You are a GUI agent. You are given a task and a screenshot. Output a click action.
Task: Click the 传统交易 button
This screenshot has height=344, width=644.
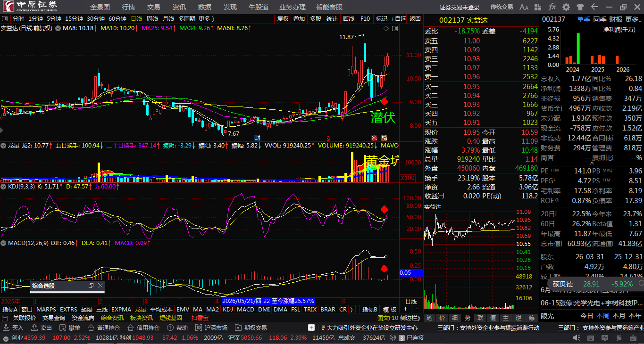502,7
